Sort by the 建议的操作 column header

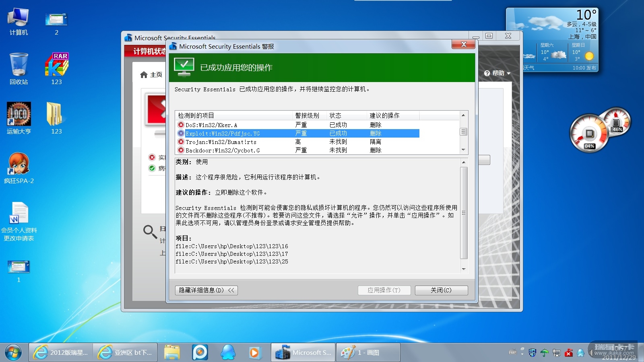coord(393,115)
